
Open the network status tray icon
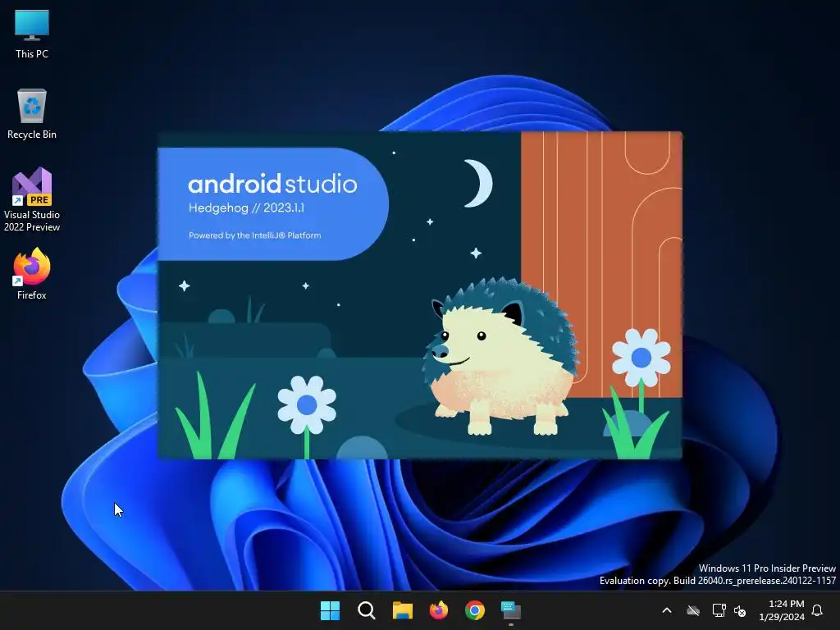(719, 610)
